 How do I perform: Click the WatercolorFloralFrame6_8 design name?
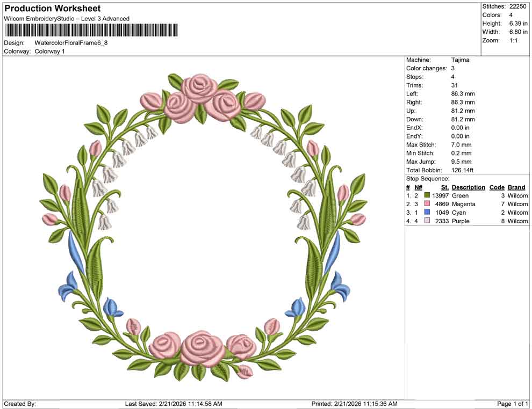click(70, 43)
